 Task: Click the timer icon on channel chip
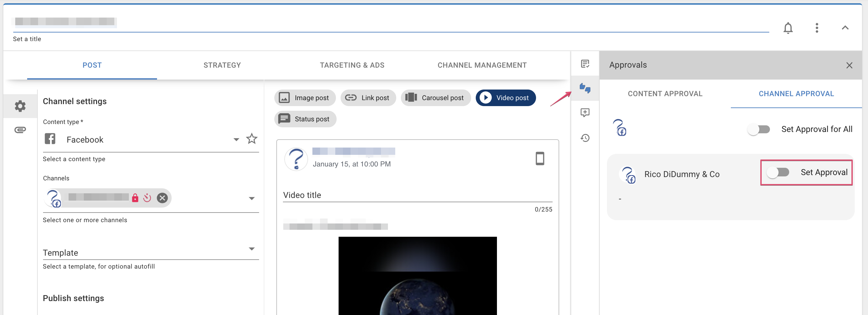pyautogui.click(x=147, y=198)
